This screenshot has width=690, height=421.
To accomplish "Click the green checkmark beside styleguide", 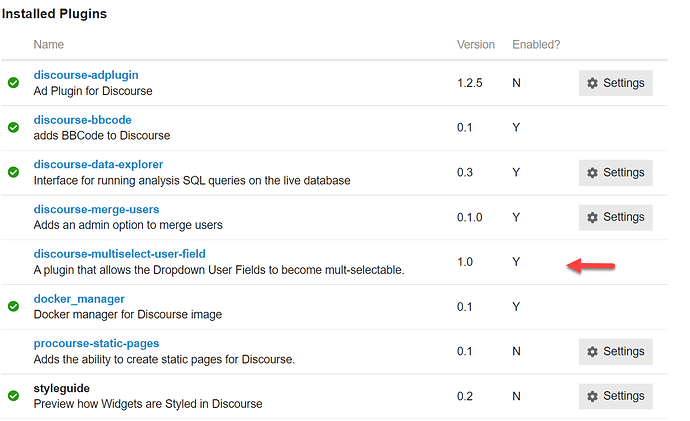I will 13,396.
